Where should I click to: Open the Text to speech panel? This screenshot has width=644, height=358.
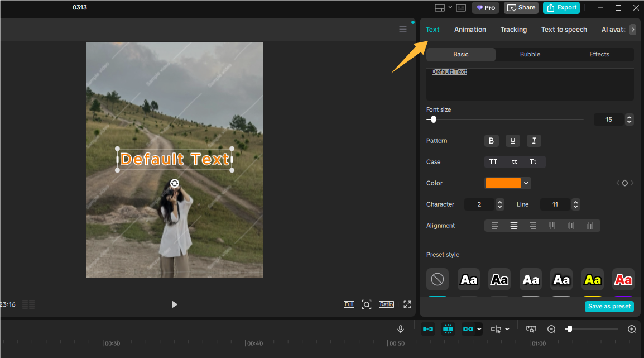pyautogui.click(x=564, y=29)
